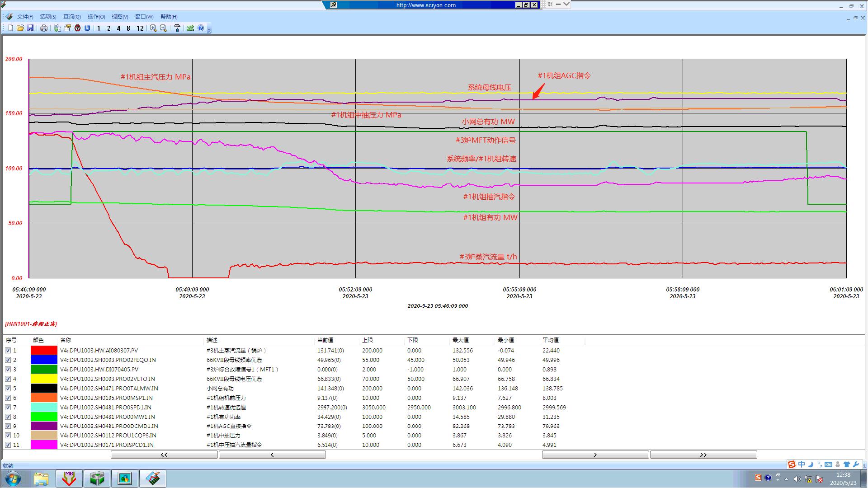Step back with the < button
The width and height of the screenshot is (868, 488).
pyautogui.click(x=272, y=455)
